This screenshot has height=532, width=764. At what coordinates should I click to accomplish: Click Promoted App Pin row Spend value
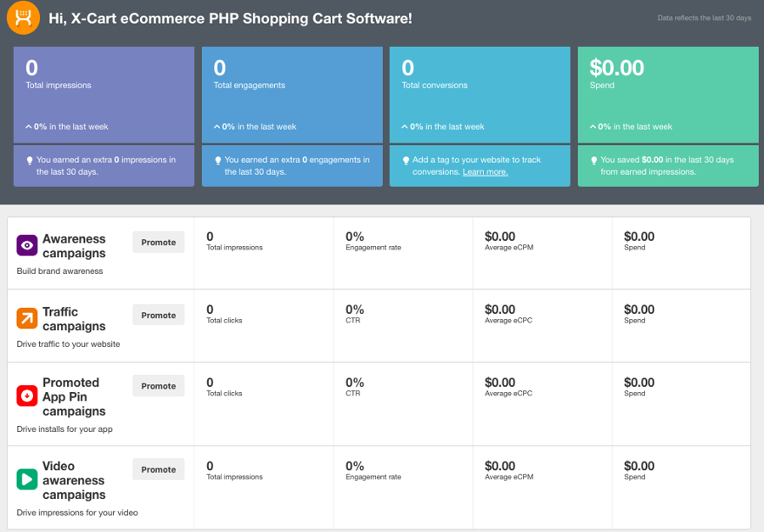pos(639,383)
